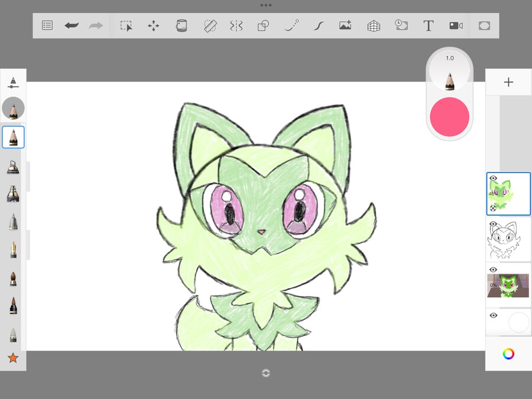Toggle visibility of reference photo layer
The width and height of the screenshot is (532, 399).
[x=494, y=270]
